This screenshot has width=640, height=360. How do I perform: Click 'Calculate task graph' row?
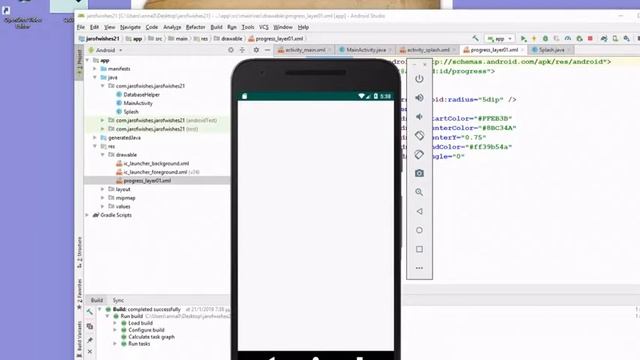point(151,337)
